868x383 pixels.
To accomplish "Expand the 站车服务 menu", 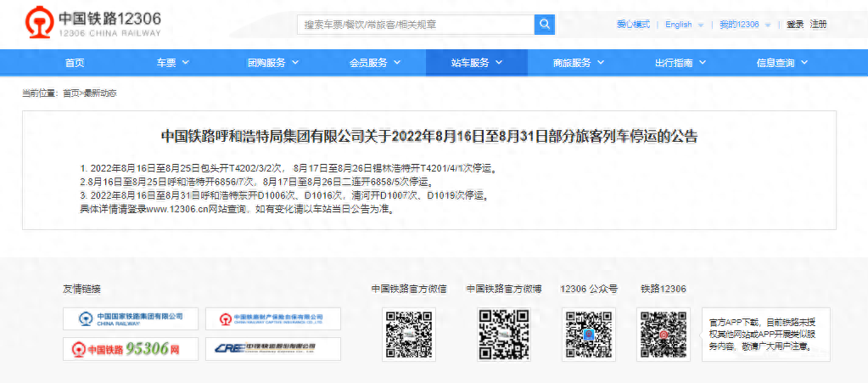I will pos(475,63).
